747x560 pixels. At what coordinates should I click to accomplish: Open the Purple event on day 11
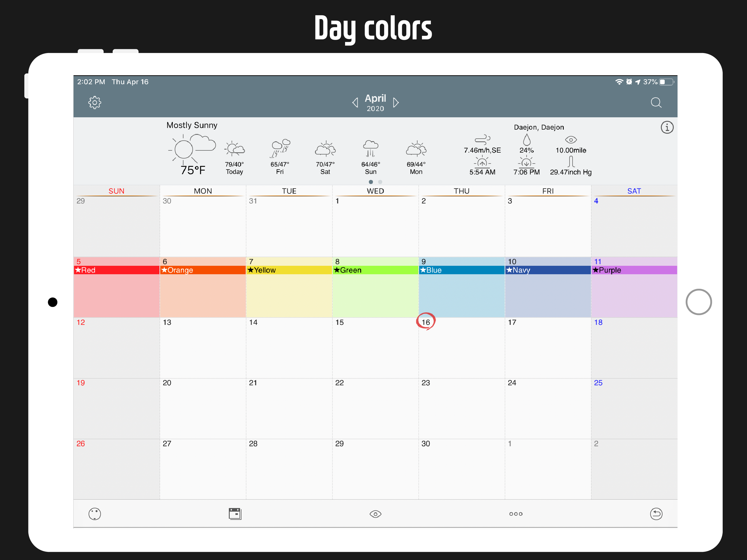[x=634, y=270]
